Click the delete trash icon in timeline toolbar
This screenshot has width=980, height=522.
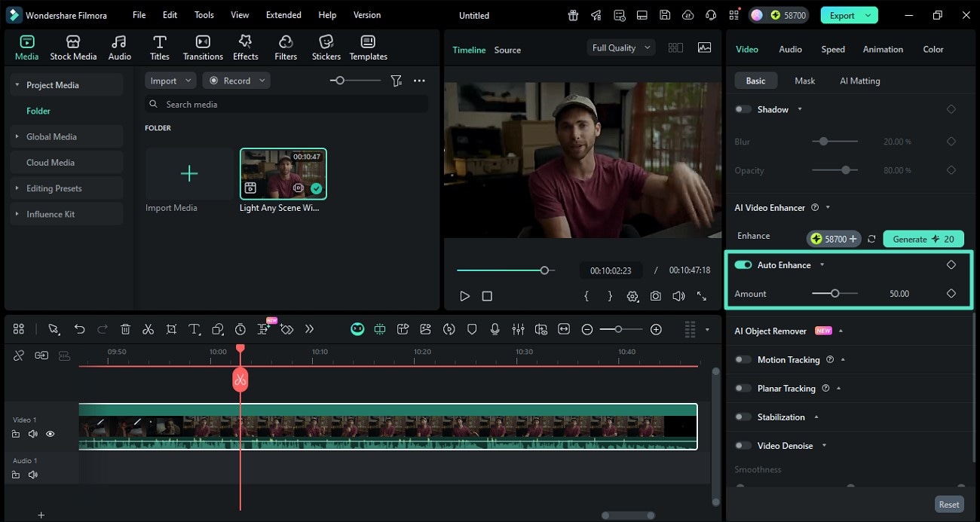coord(125,329)
